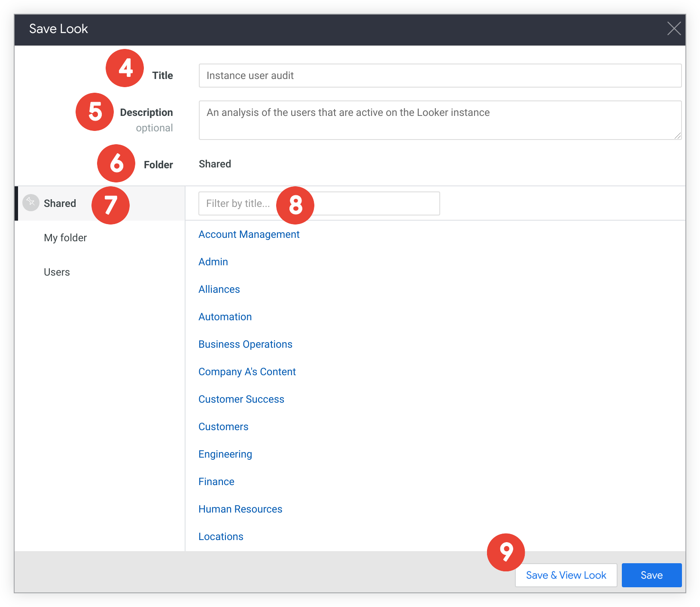
Task: Open the Finance folder
Action: point(216,482)
